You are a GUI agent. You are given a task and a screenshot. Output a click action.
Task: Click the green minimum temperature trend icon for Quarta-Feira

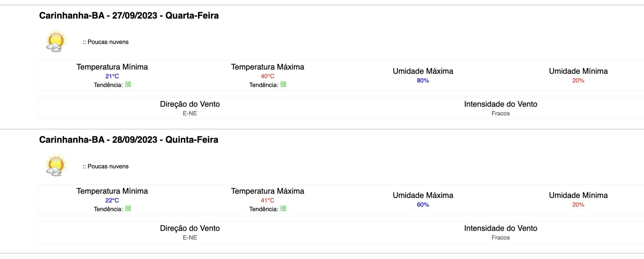click(128, 84)
